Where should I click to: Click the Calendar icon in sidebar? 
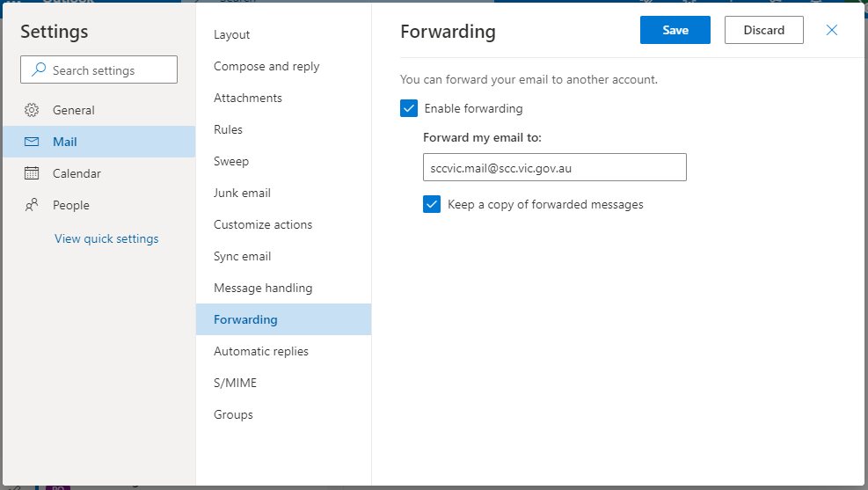32,173
